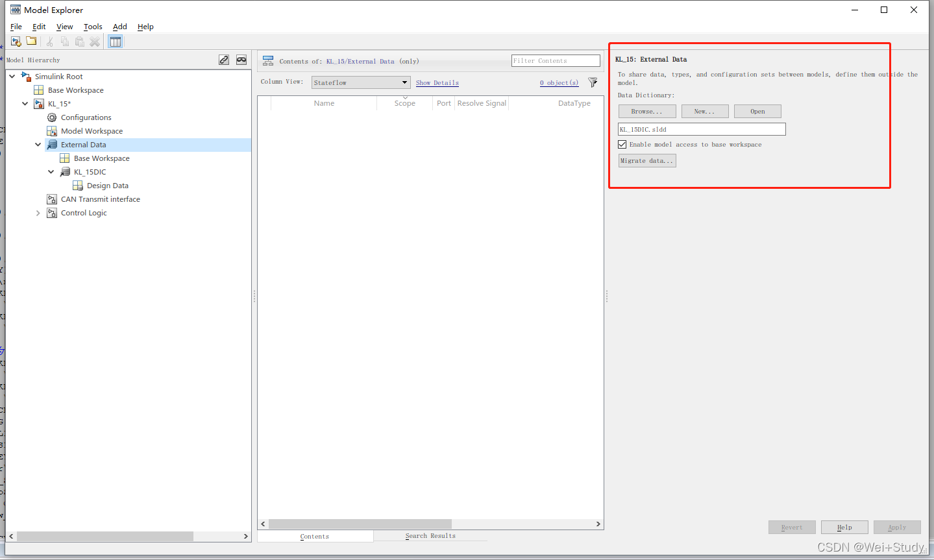The image size is (934, 560).
Task: Collapse the Simulink Root node
Action: pyautogui.click(x=12, y=77)
